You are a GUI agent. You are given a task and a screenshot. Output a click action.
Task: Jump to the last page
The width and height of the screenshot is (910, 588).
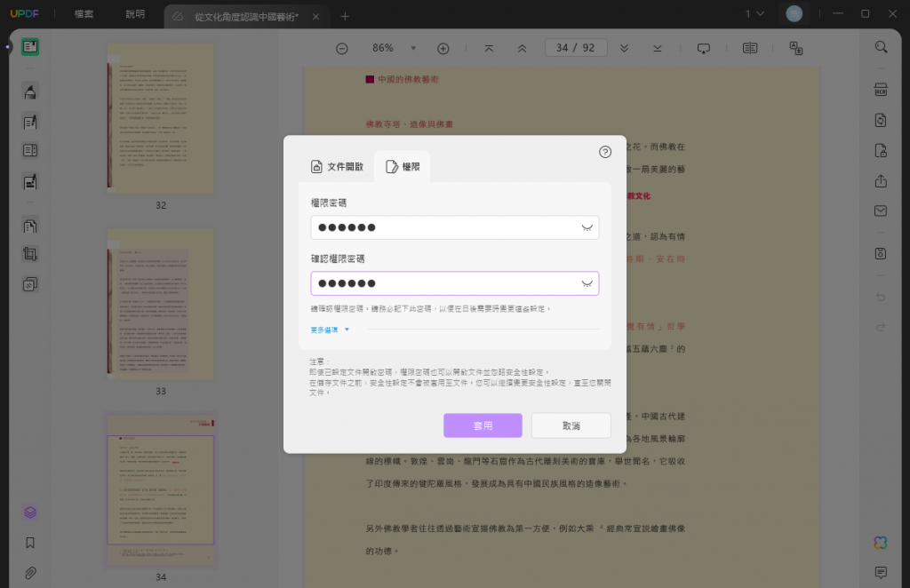pyautogui.click(x=657, y=48)
